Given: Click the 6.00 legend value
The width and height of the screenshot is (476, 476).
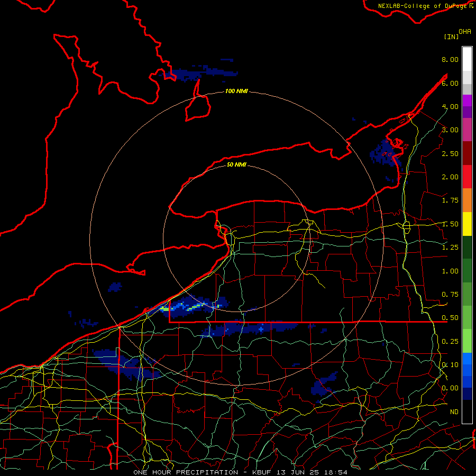Looking at the screenshot, I should click(450, 83).
